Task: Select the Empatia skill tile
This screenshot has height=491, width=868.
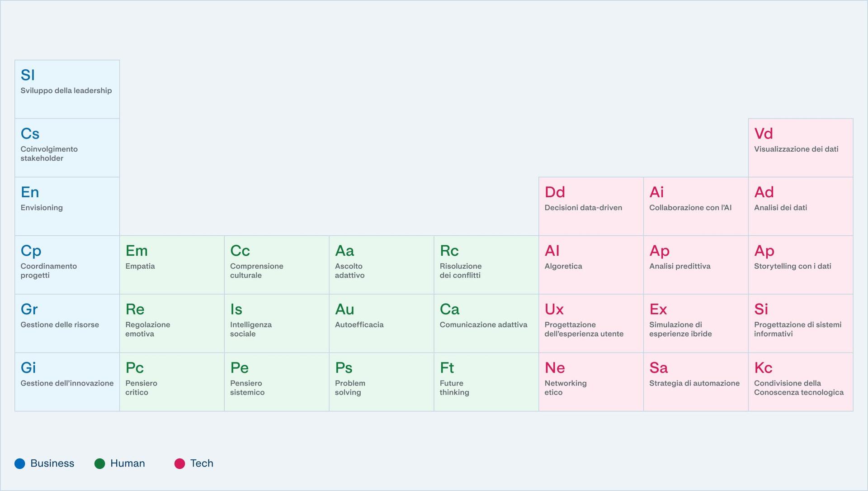Action: pos(172,265)
